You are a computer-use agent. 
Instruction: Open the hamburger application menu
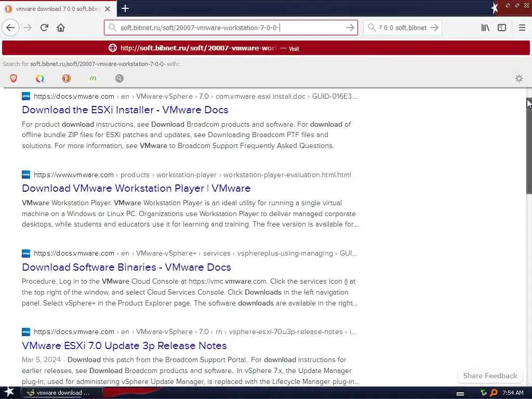coord(522,28)
